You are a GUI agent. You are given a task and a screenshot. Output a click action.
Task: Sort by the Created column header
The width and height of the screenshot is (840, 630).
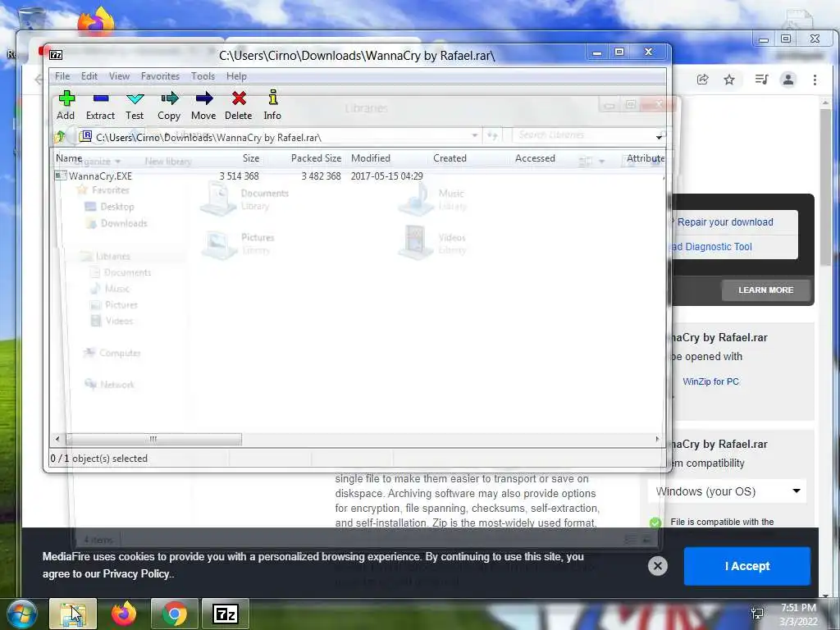pyautogui.click(x=450, y=158)
